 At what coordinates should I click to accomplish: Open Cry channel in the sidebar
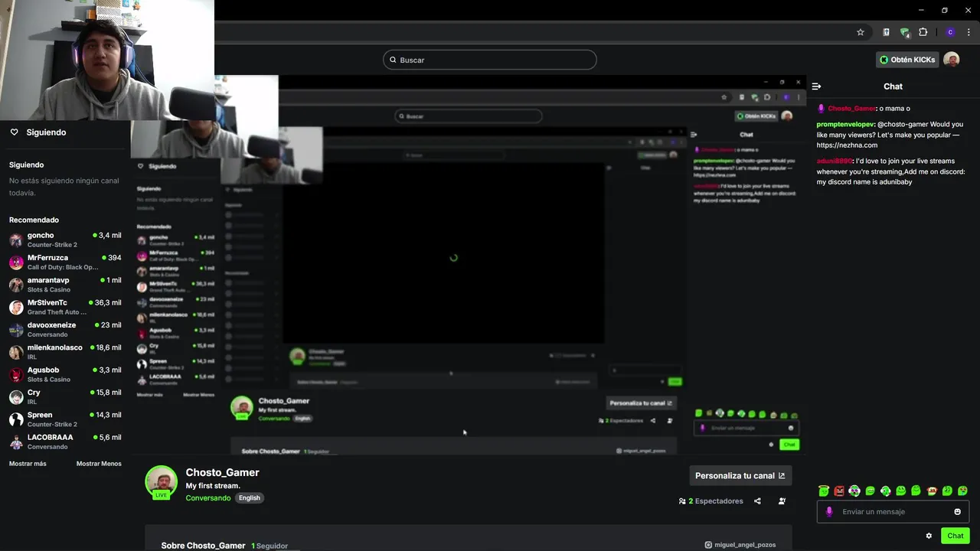[x=65, y=397]
